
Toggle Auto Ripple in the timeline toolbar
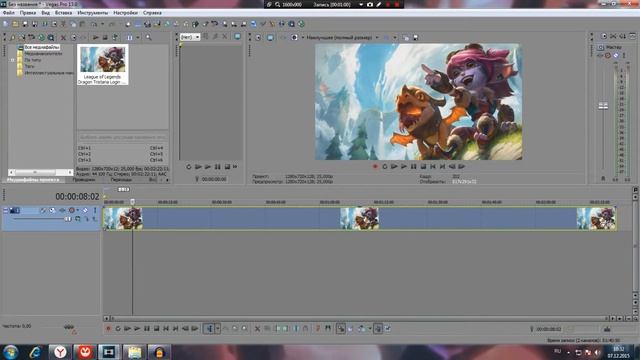(361, 329)
